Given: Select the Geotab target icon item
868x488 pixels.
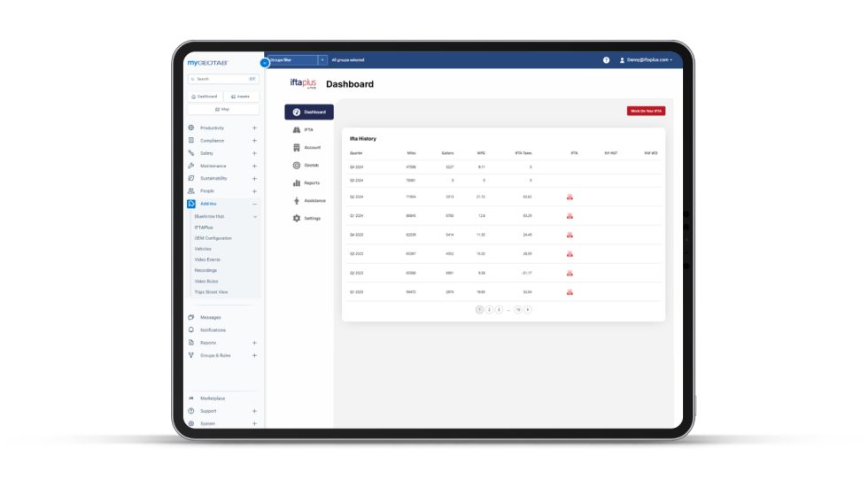Looking at the screenshot, I should click(x=297, y=165).
